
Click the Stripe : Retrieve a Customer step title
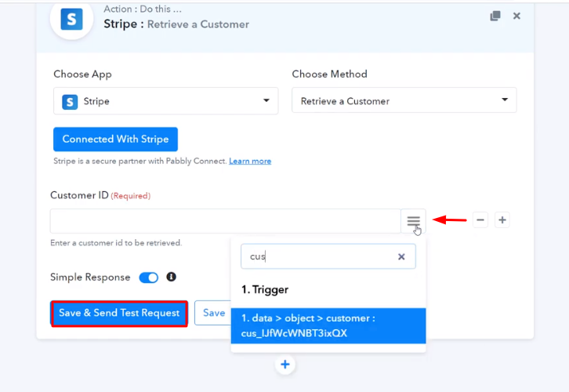[176, 24]
